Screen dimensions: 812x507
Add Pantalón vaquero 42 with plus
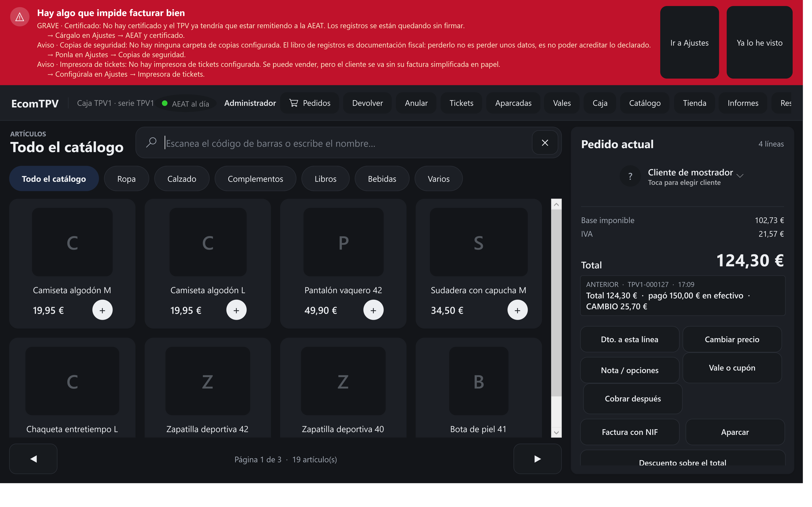point(373,310)
